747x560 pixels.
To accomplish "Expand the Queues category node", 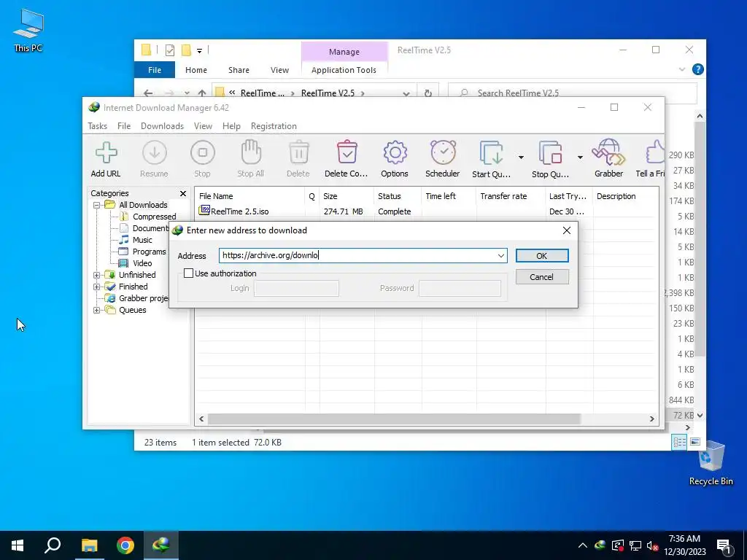I will [97, 310].
